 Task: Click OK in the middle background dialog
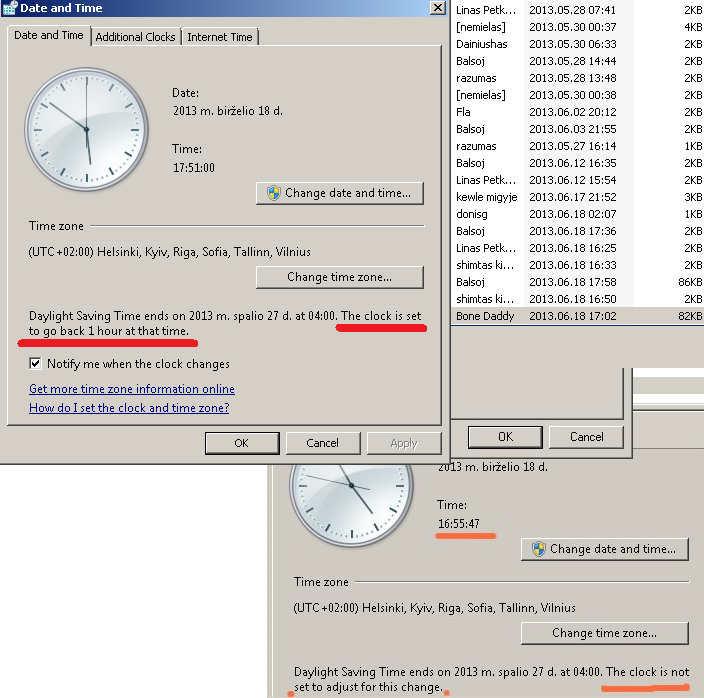pyautogui.click(x=505, y=437)
